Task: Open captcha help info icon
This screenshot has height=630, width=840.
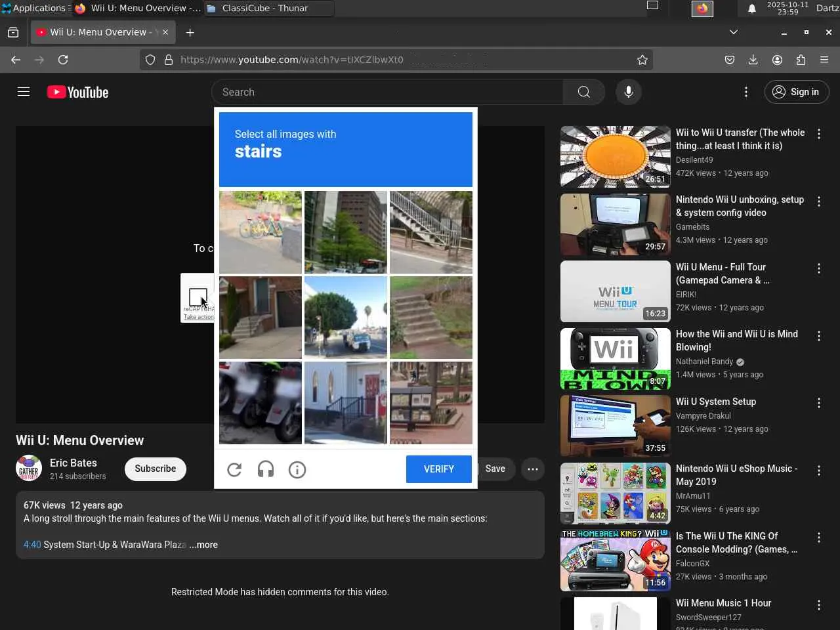Action: (297, 469)
